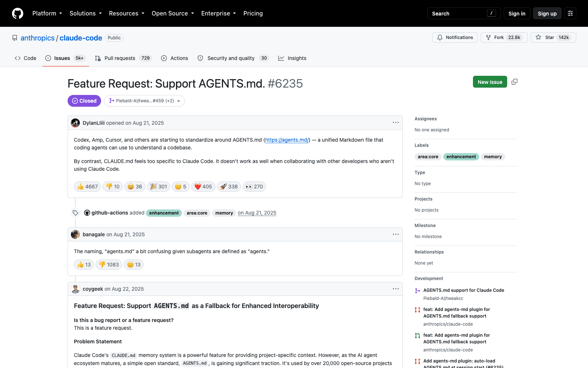Click the Notifications bell button
Viewport: 588px width, 368px height.
455,38
